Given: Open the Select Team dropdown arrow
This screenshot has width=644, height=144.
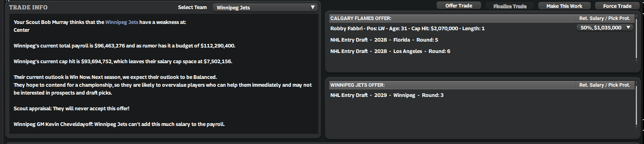Looking at the screenshot, I should coord(312,7).
